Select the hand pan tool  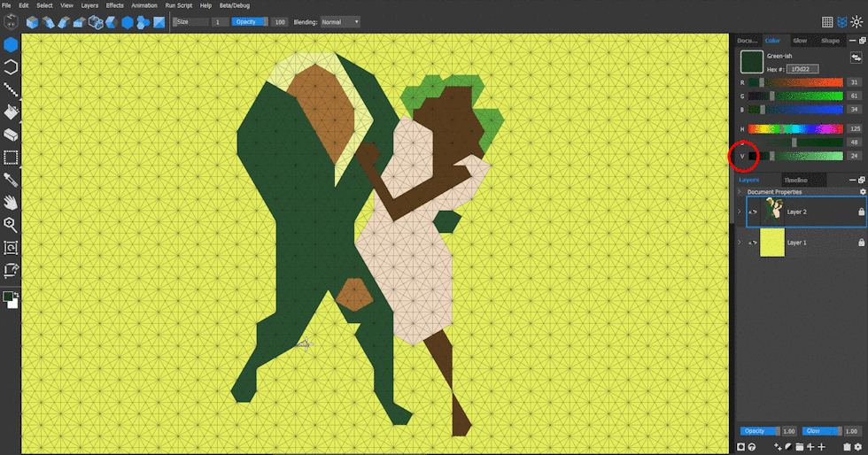[11, 203]
